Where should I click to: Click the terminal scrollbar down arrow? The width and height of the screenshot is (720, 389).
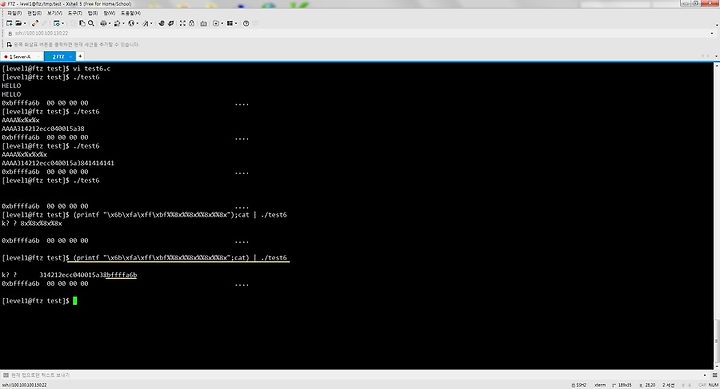tap(716, 366)
